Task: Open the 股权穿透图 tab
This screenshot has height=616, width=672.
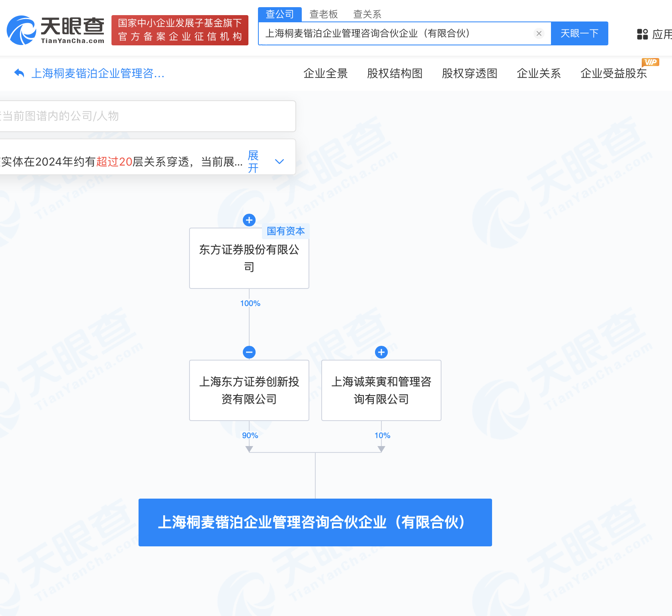Action: [470, 73]
